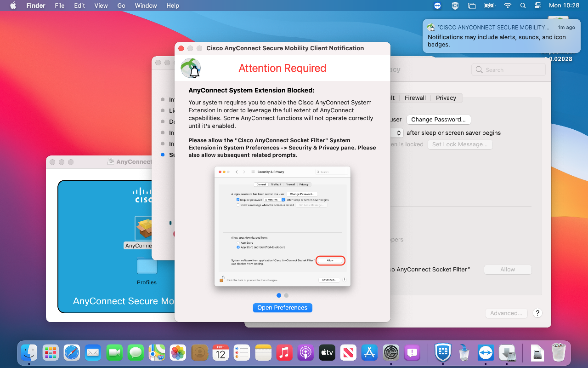Click the instruction screenshot in Attention Required dialog
The height and width of the screenshot is (368, 588).
click(x=283, y=226)
